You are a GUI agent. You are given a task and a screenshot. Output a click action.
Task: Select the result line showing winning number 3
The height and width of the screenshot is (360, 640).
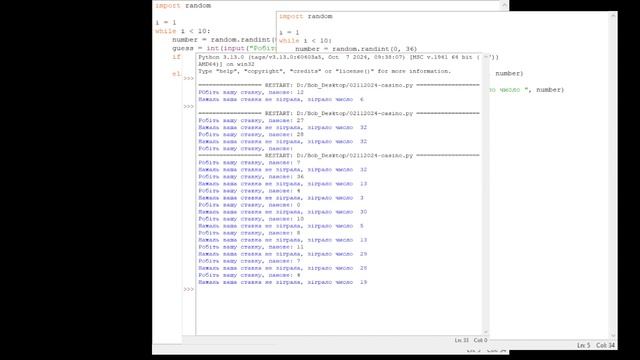pos(281,198)
